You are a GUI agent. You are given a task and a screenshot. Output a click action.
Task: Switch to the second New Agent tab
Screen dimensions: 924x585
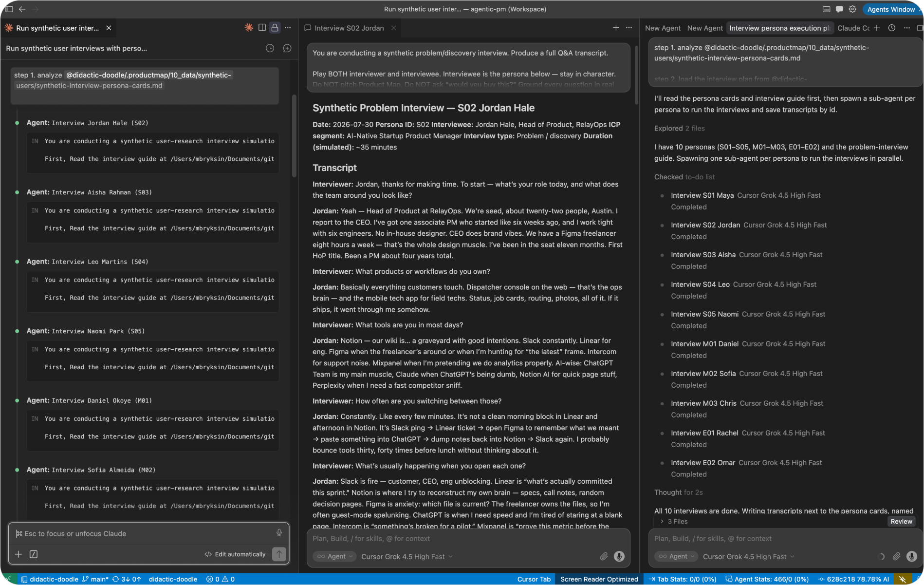pos(705,28)
